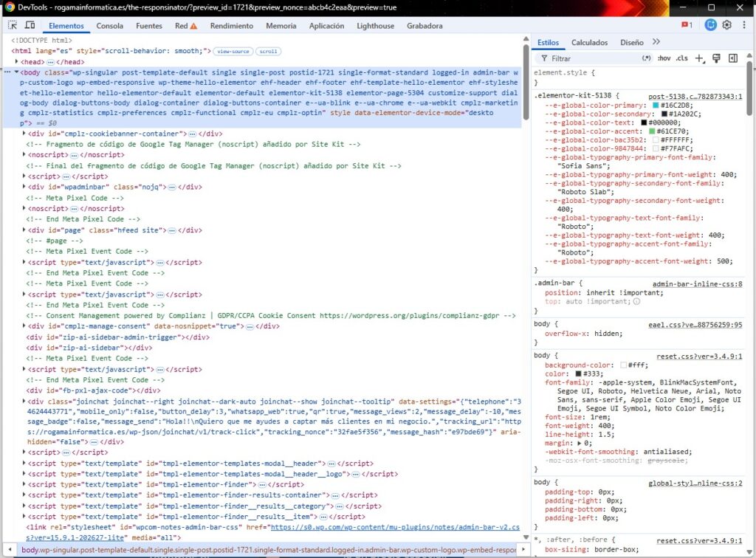
Task: Open the Aplicación tab
Action: coord(326,26)
